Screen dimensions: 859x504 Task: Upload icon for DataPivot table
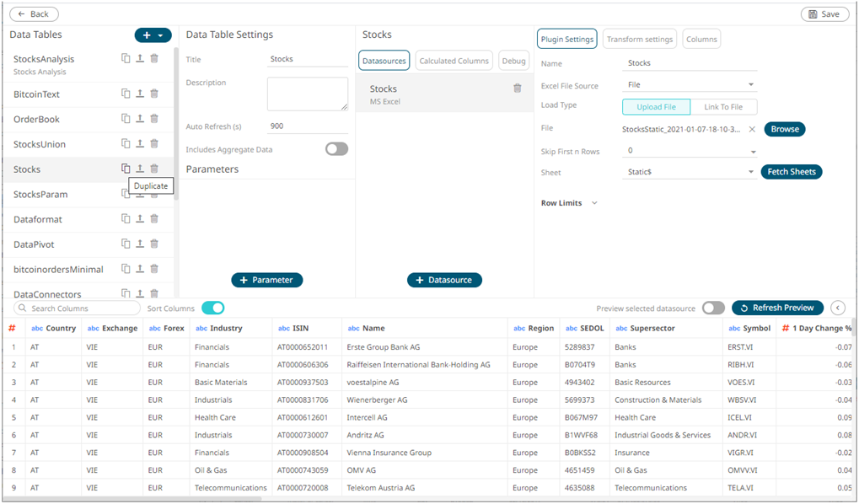pyautogui.click(x=140, y=244)
